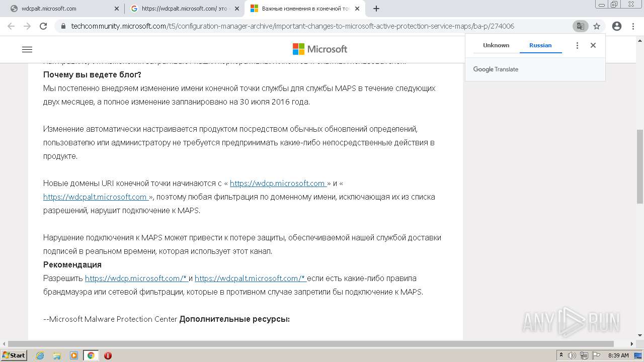The image size is (644, 362).
Task: Select Chrome in the taskbar
Action: coord(91,355)
